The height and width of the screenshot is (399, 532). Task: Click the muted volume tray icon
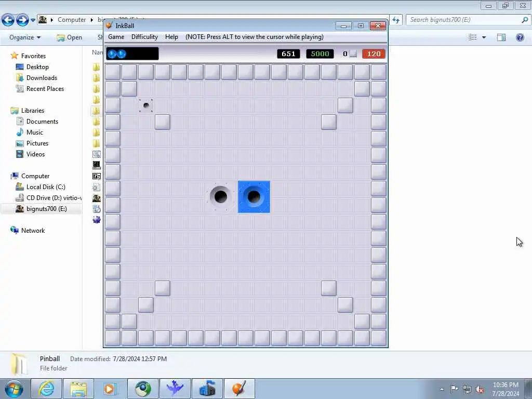coord(480,389)
